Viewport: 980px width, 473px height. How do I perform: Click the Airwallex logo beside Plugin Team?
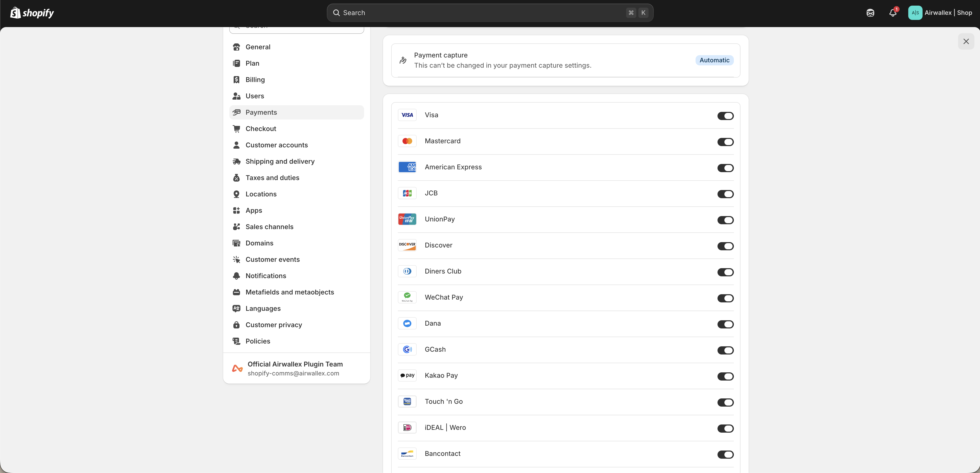pyautogui.click(x=237, y=368)
